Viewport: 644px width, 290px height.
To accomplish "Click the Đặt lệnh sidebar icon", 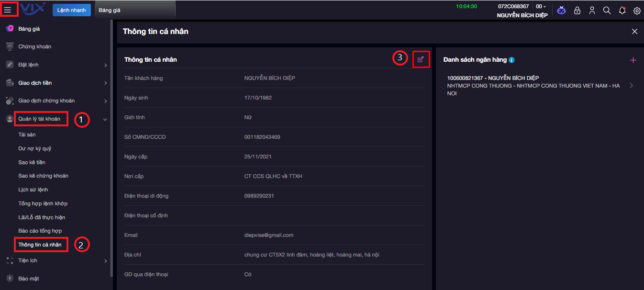I will tap(10, 65).
